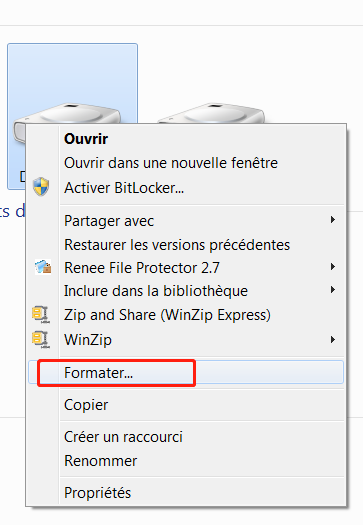Select Renommer from the menu
This screenshot has width=363, height=525.
click(100, 461)
